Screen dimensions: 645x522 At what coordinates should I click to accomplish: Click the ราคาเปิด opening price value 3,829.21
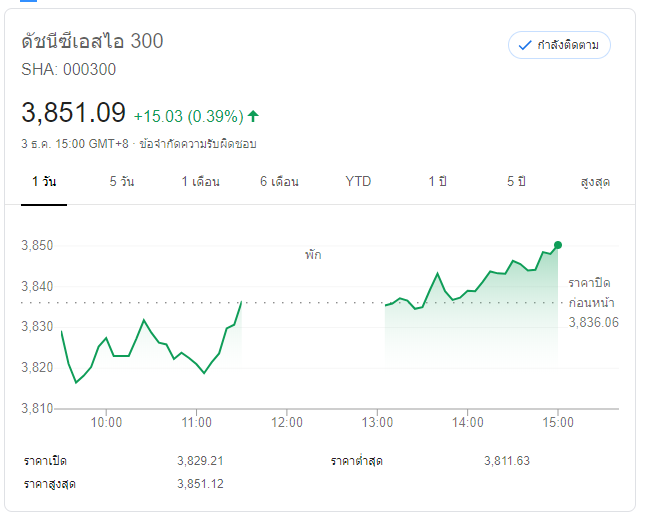coord(199,461)
